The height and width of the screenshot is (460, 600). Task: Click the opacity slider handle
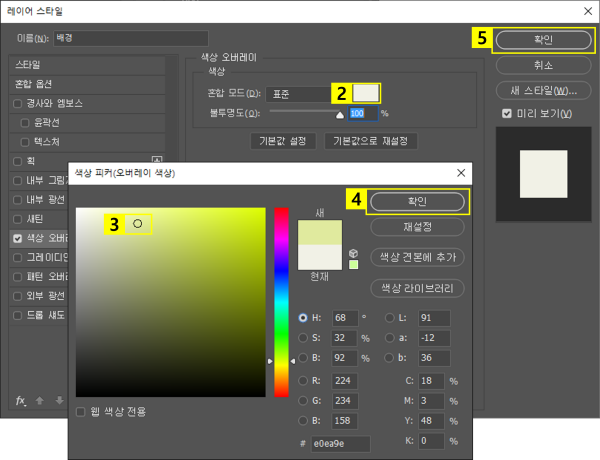[x=340, y=115]
